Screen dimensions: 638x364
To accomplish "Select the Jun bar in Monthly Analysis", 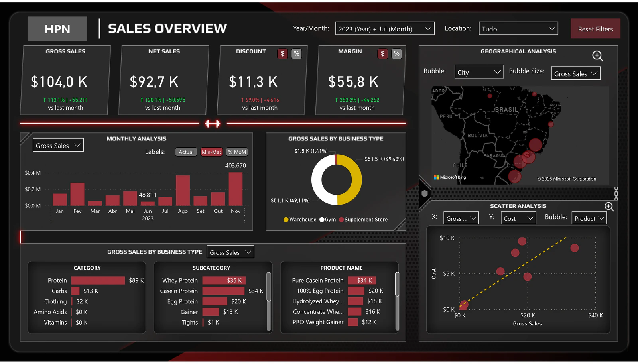I will [x=148, y=203].
